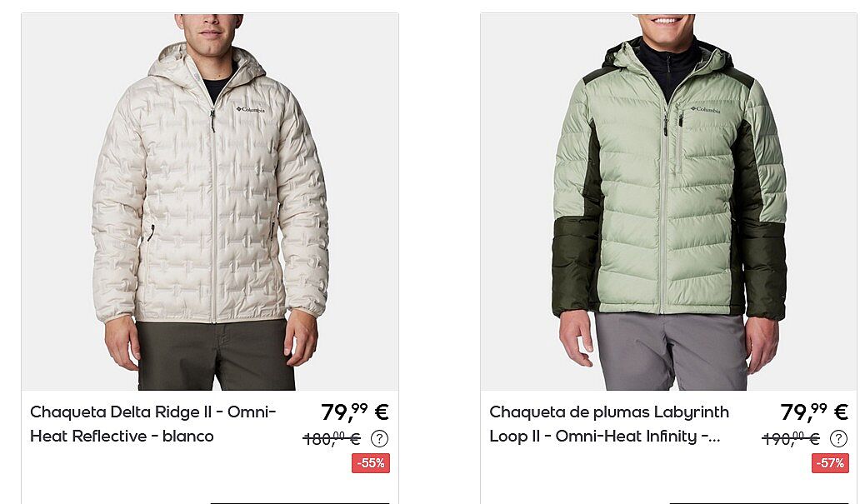The width and height of the screenshot is (860, 504).
Task: Click Columbia logo on the white jacket
Action: click(x=251, y=110)
